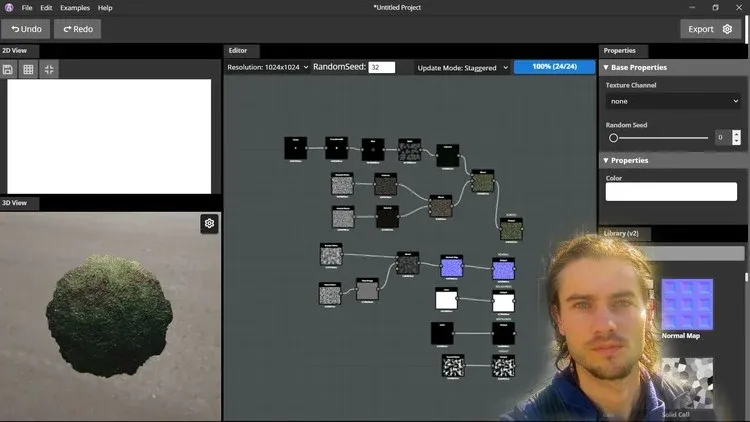Click the RandomSeed: label in Editor toolbar

pos(339,67)
